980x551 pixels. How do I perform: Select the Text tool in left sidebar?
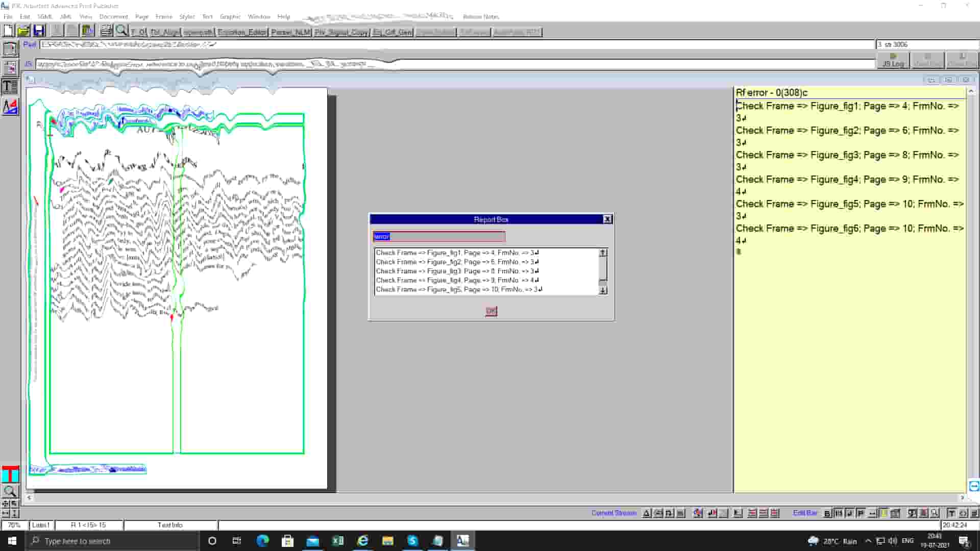coord(10,86)
